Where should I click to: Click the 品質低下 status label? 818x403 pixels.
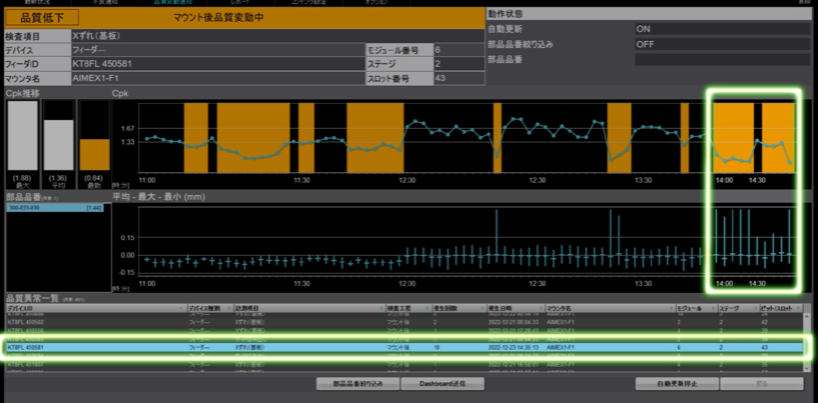click(x=42, y=18)
